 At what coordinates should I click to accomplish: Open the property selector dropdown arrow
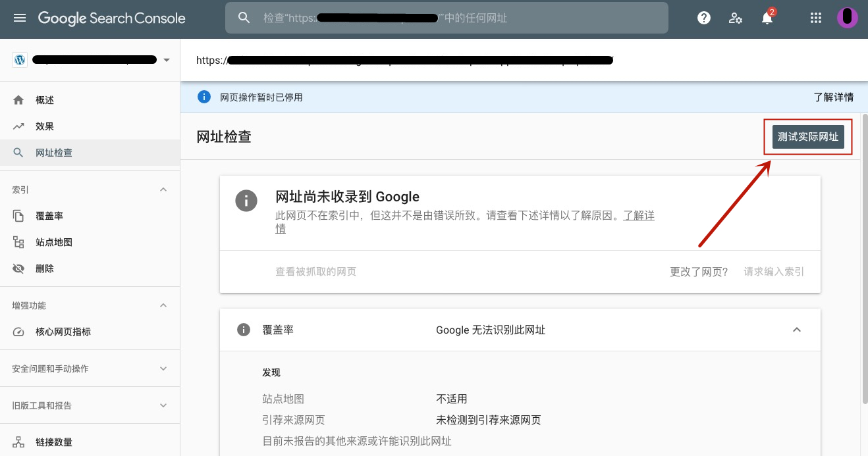[x=167, y=60]
